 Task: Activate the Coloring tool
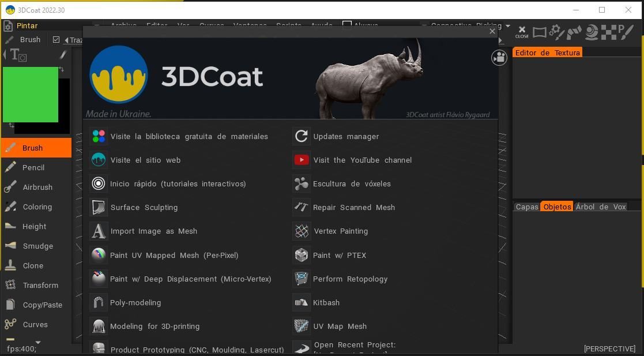[x=36, y=207]
